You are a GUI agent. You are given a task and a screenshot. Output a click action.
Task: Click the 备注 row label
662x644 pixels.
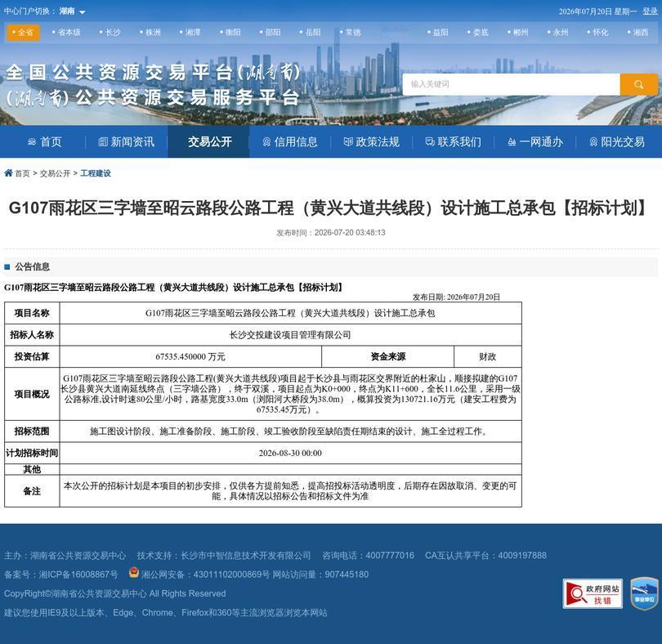[x=32, y=491]
